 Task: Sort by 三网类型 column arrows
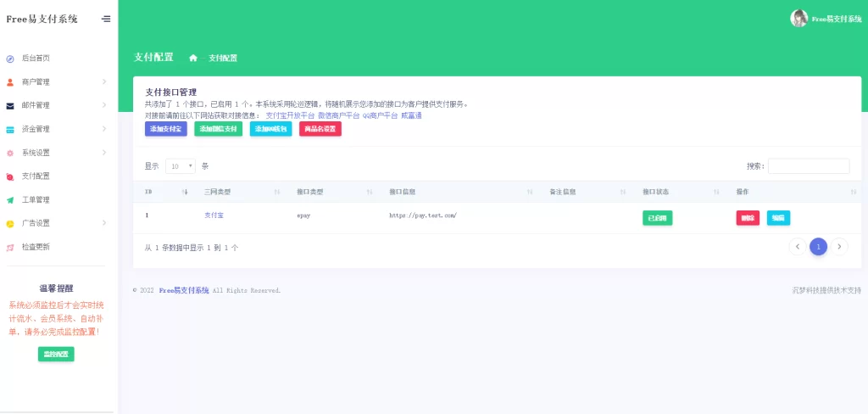277,192
